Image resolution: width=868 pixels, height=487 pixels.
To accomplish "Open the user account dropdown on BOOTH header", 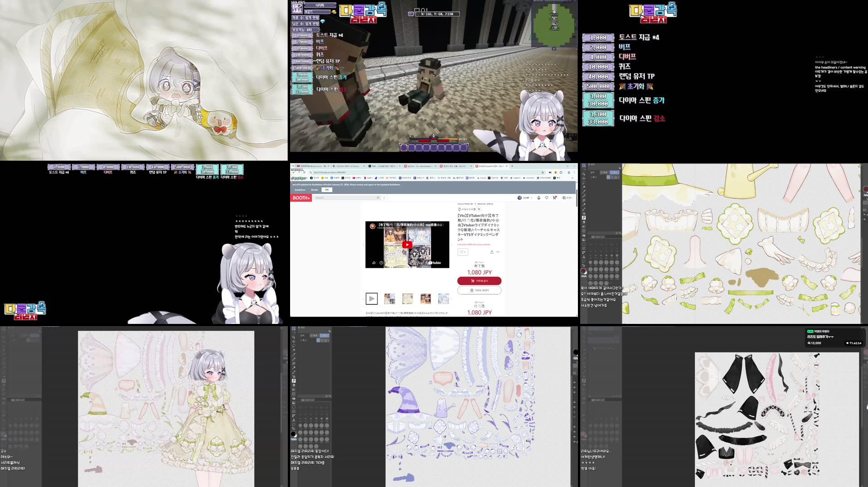I will (525, 198).
